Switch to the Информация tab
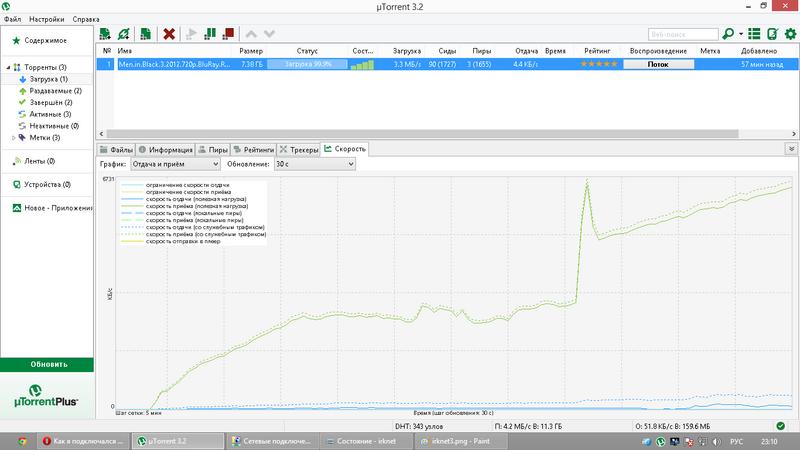The width and height of the screenshot is (800, 450). coord(165,150)
